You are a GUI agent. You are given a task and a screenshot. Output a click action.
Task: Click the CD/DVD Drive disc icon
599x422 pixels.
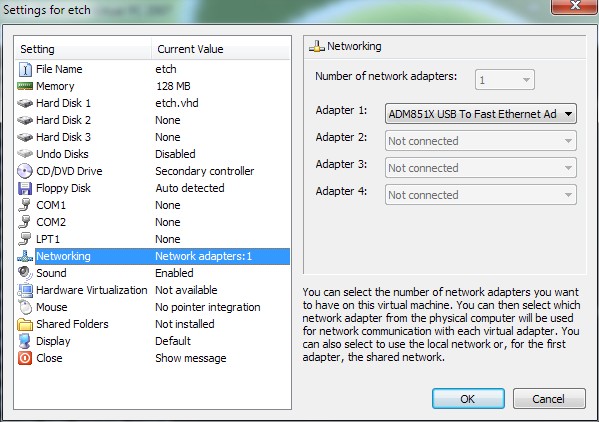[25, 171]
